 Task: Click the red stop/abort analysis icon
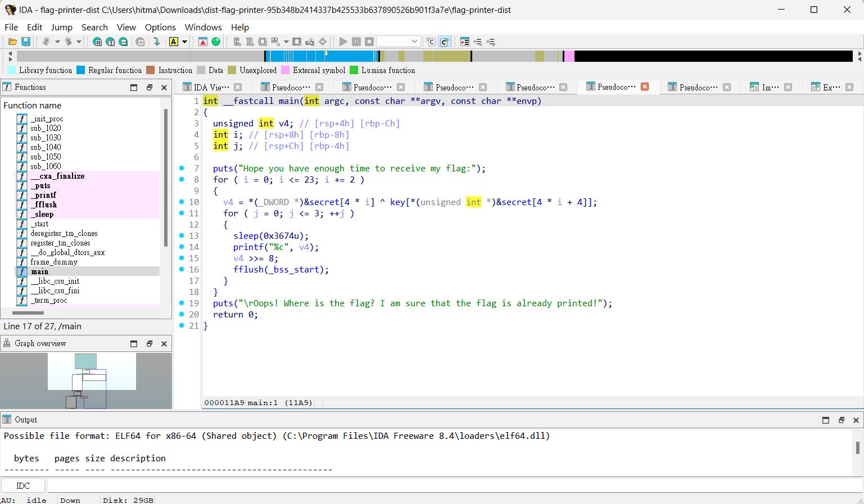[203, 42]
